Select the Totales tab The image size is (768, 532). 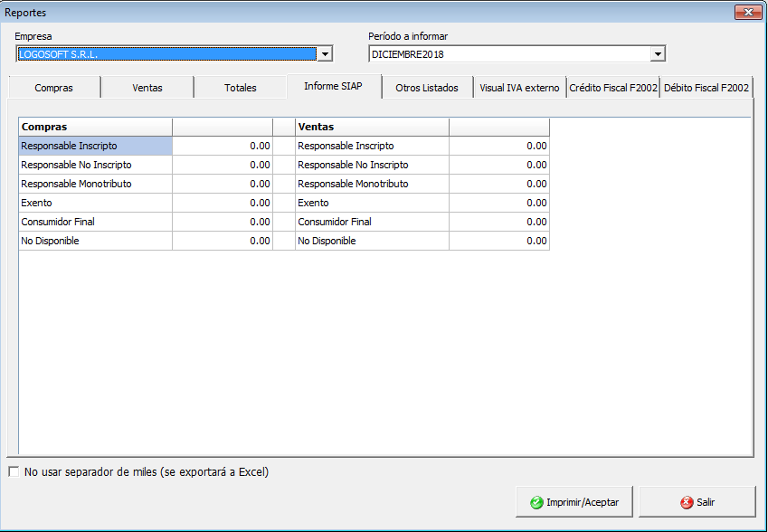point(241,88)
